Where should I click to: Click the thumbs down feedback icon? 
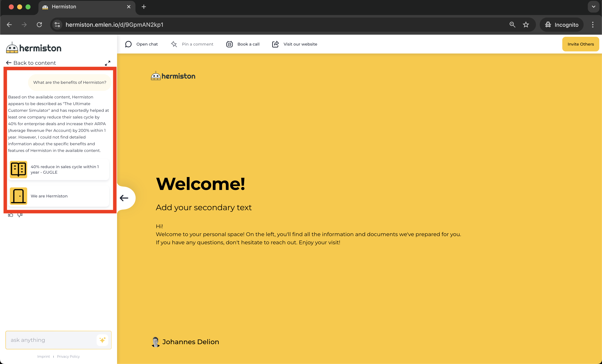pos(20,215)
